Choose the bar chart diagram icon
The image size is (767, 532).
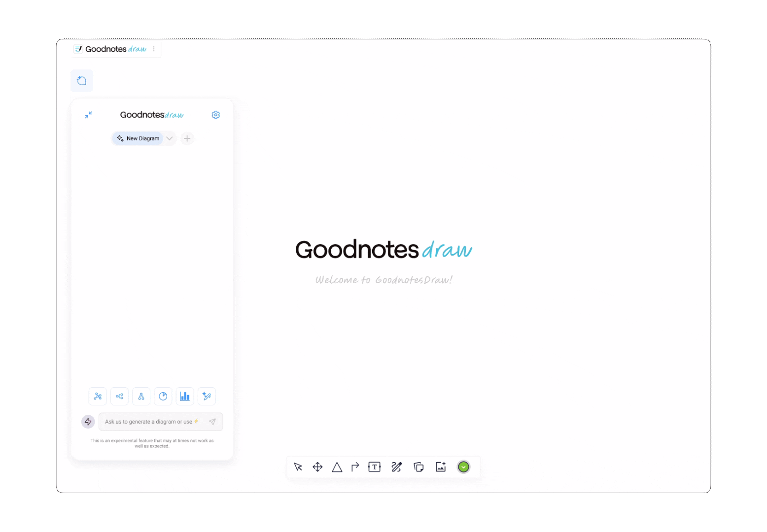(x=185, y=396)
